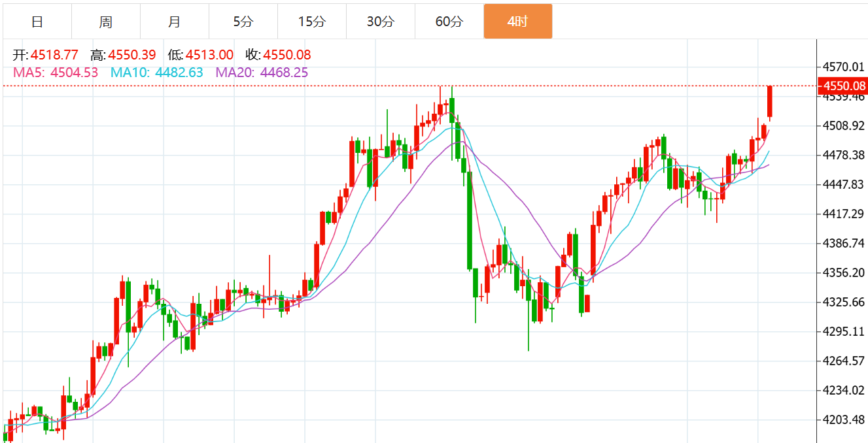
Task: Click the MA10 indicator value label
Action: [x=156, y=73]
